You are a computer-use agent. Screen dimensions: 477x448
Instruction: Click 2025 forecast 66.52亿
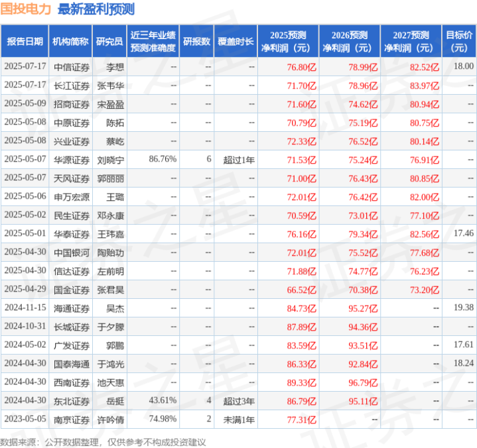301,290
